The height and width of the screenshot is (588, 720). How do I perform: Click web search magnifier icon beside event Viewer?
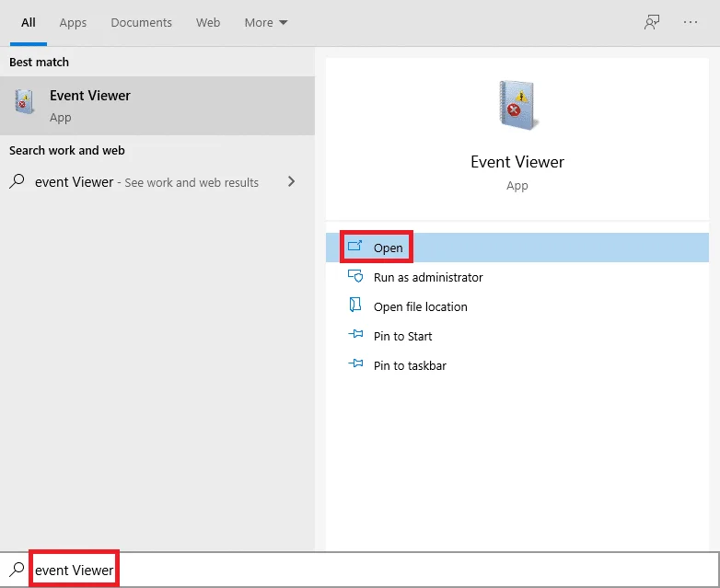(x=17, y=181)
